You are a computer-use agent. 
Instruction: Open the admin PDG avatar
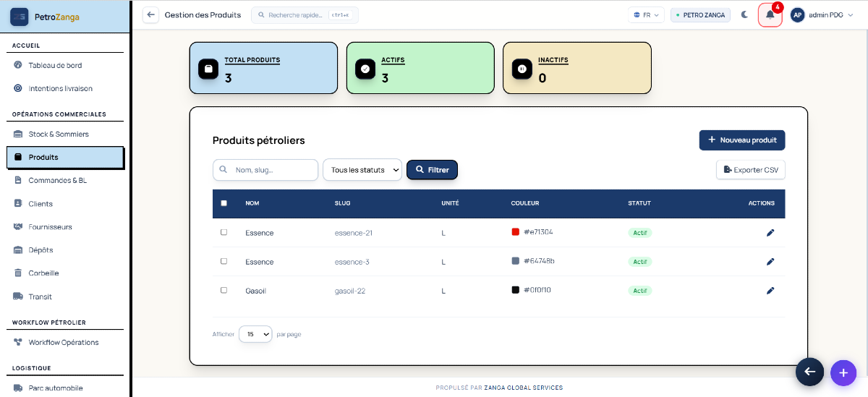[797, 15]
